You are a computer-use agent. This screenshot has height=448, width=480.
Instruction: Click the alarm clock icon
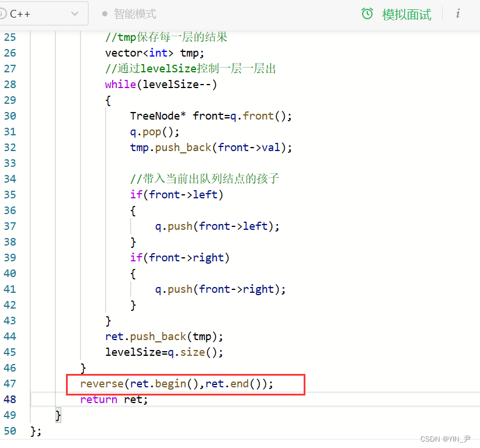point(367,14)
